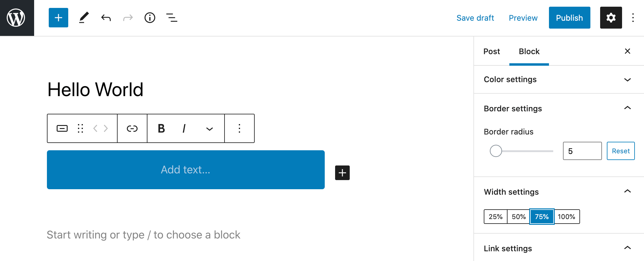Click the Save draft link
The width and height of the screenshot is (644, 261).
click(x=475, y=18)
